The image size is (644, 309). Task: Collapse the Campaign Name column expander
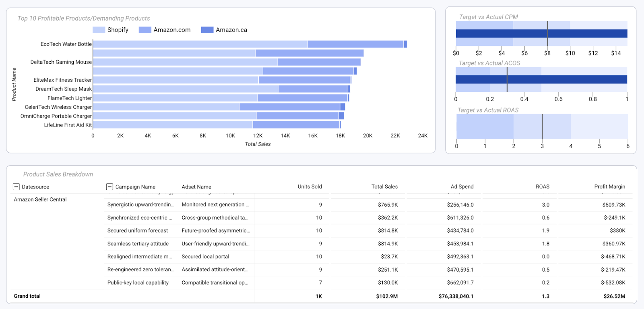click(x=109, y=187)
